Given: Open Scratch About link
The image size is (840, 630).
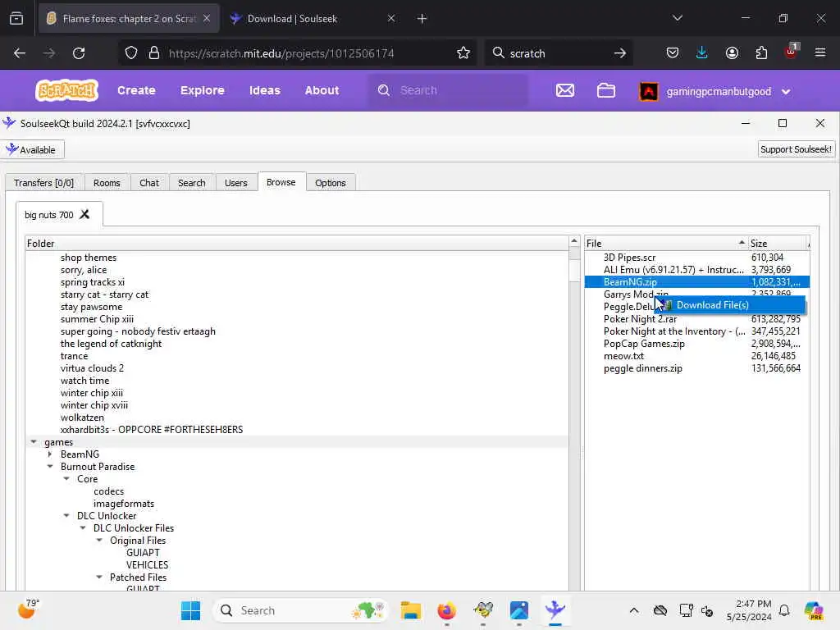Looking at the screenshot, I should point(322,90).
